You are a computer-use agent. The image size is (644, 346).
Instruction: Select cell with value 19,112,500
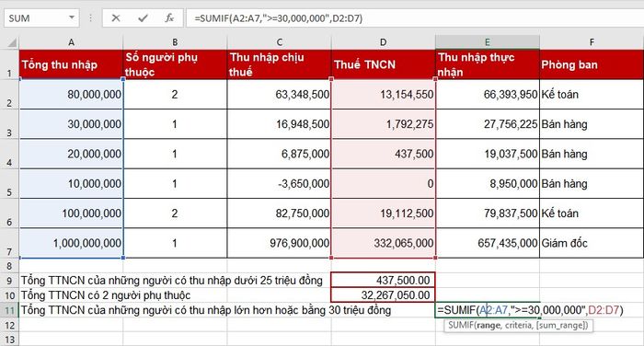[384, 213]
